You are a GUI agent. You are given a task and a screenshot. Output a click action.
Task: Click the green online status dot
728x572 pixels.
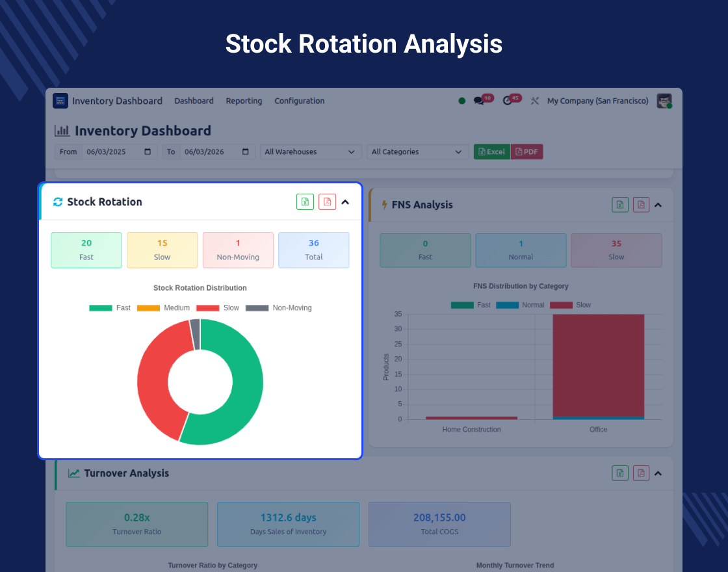[461, 101]
